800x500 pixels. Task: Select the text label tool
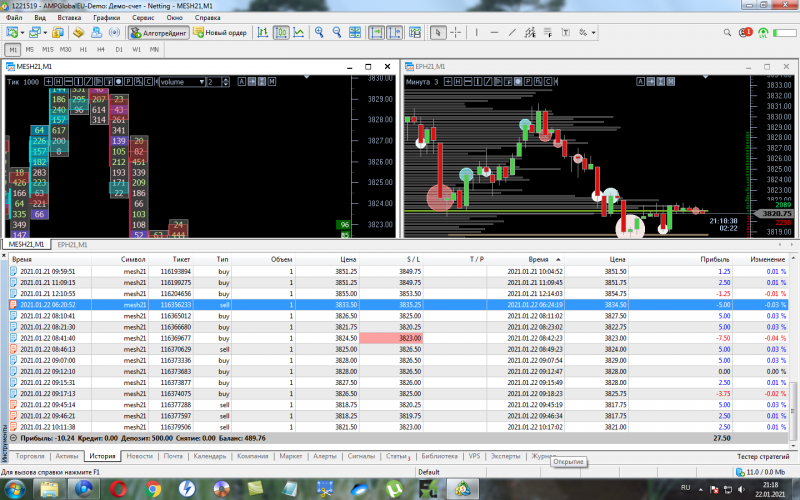tap(565, 33)
